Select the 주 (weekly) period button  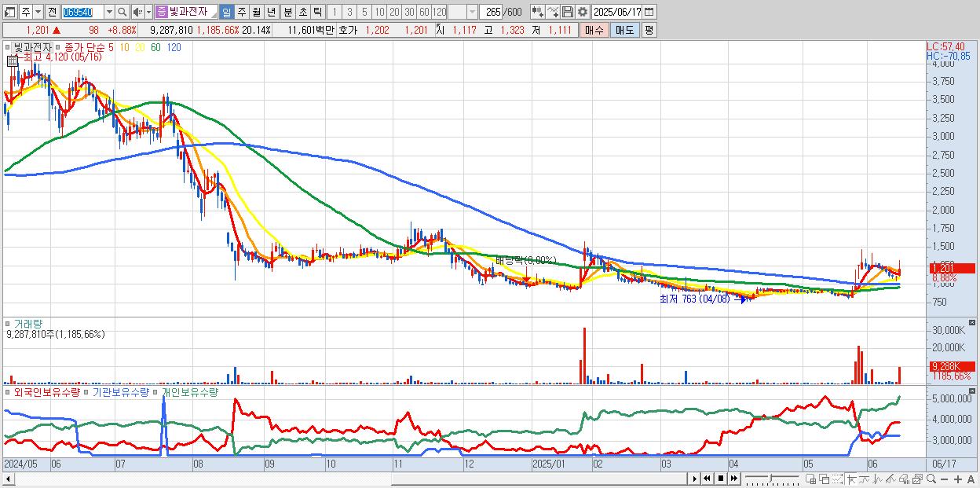point(241,12)
